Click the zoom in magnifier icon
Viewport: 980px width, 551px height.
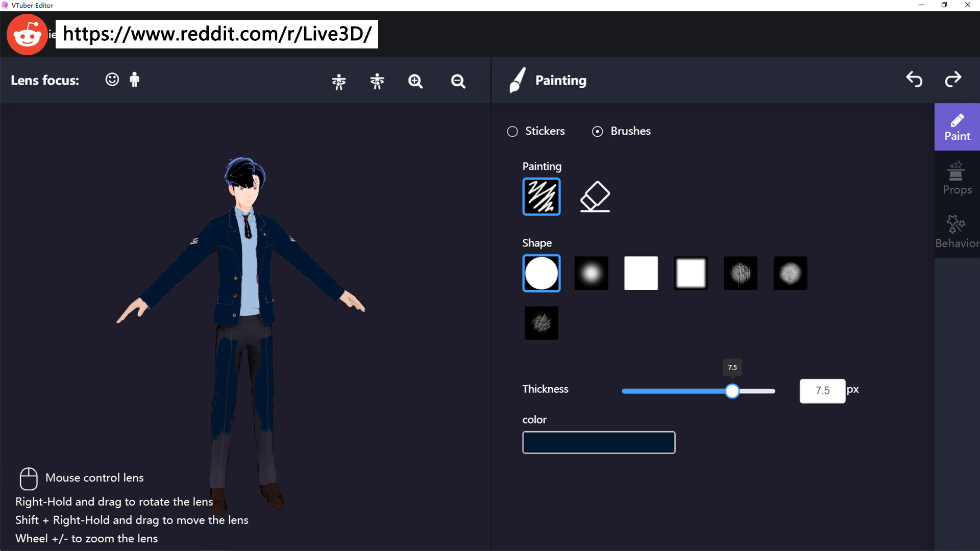click(415, 81)
